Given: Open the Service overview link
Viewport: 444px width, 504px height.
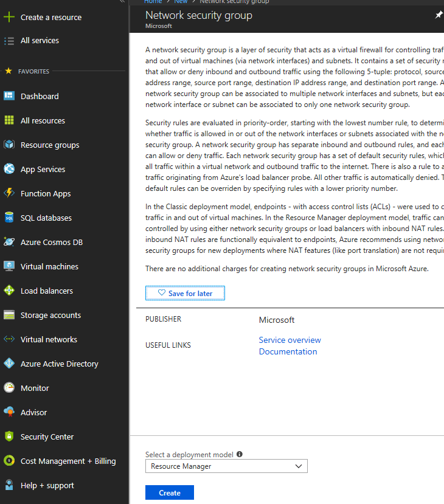Looking at the screenshot, I should pyautogui.click(x=290, y=340).
